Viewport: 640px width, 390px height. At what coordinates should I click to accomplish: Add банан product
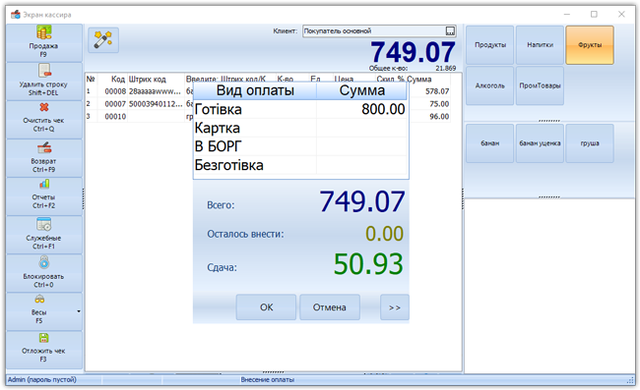pyautogui.click(x=490, y=143)
